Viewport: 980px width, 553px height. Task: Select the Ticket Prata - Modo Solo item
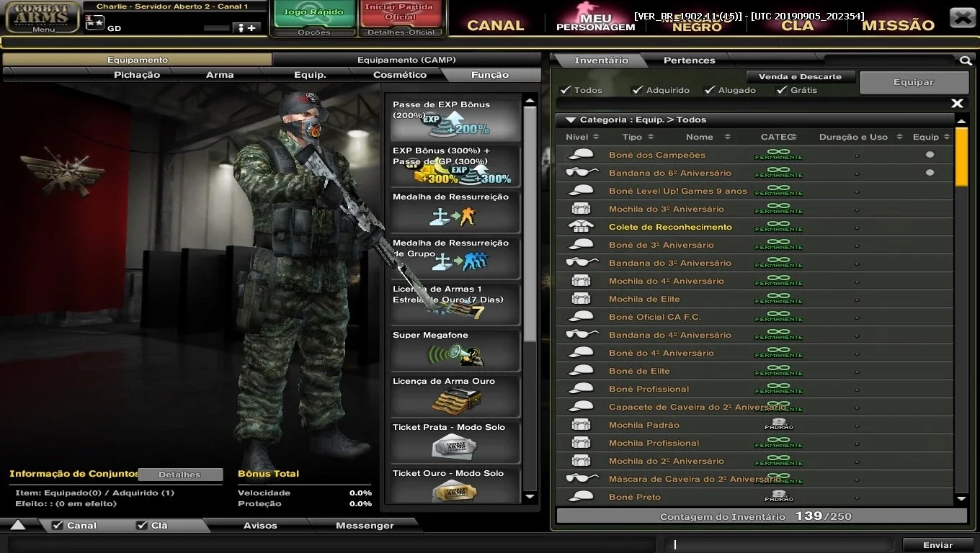pos(455,442)
